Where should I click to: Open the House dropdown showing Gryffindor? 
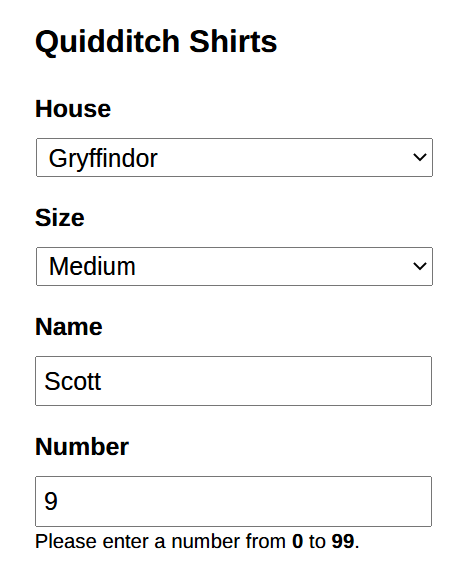click(234, 157)
